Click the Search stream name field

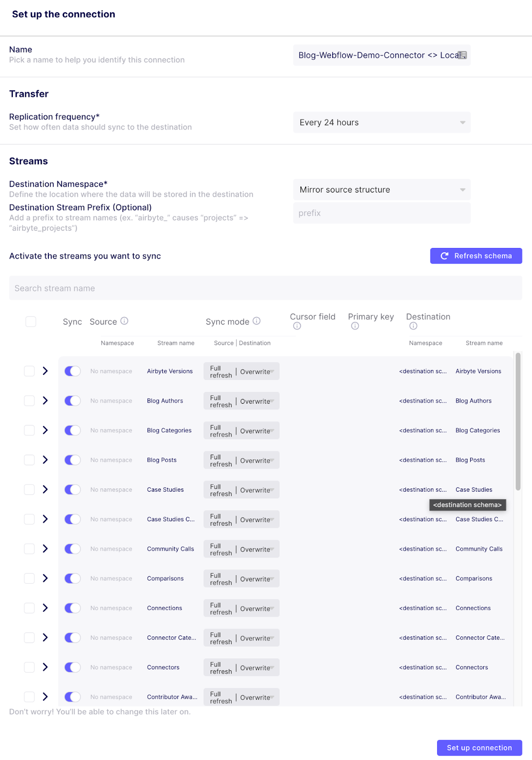[x=142, y=288]
